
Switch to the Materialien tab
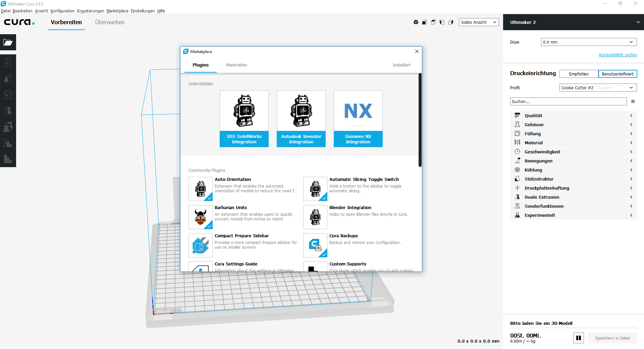pos(236,65)
